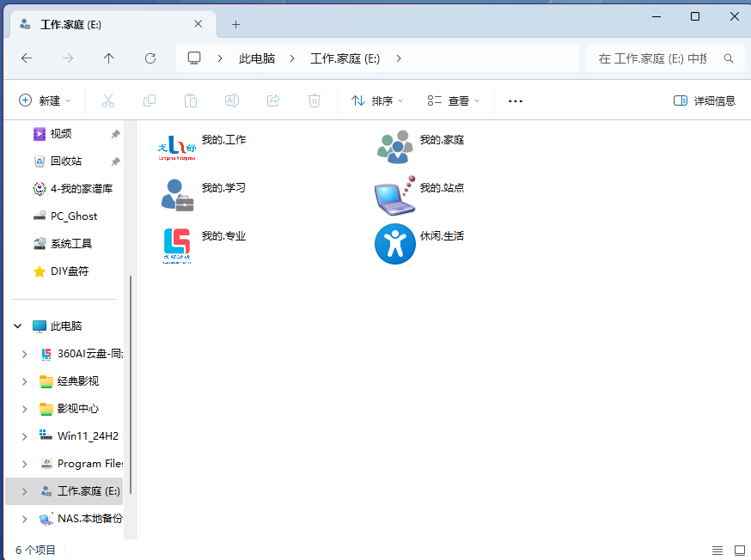Click inside the search box
This screenshot has height=560, width=751.
coord(662,58)
